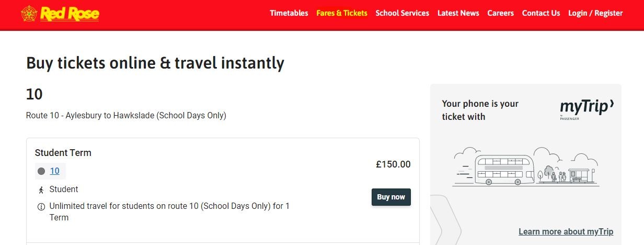Screen dimensions: 644x245
Task: Click the route 10 link
Action: [x=54, y=171]
